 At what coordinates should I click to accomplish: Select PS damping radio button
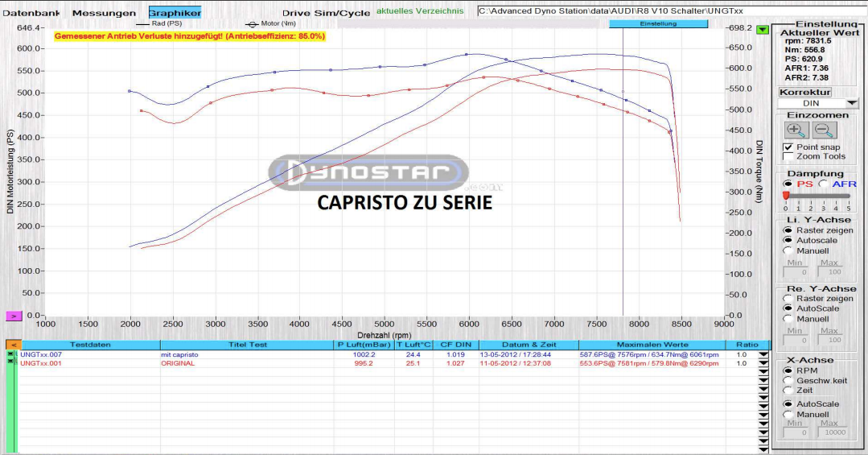pos(788,184)
